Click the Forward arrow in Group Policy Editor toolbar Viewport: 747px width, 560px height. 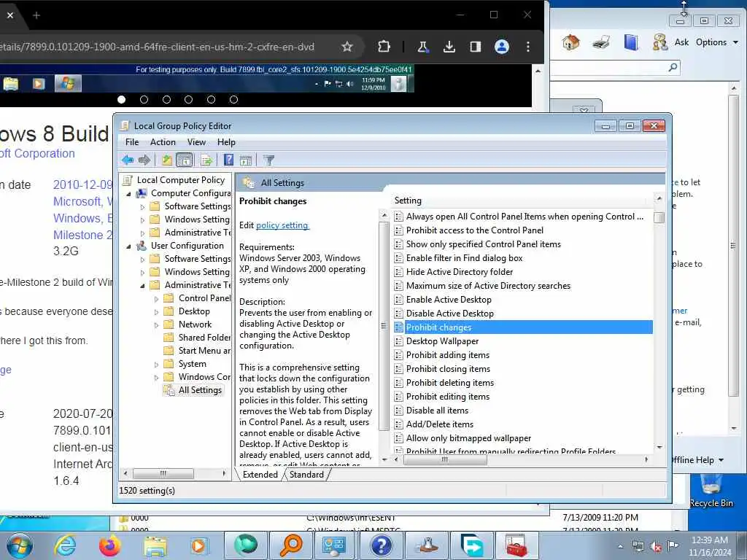point(144,160)
